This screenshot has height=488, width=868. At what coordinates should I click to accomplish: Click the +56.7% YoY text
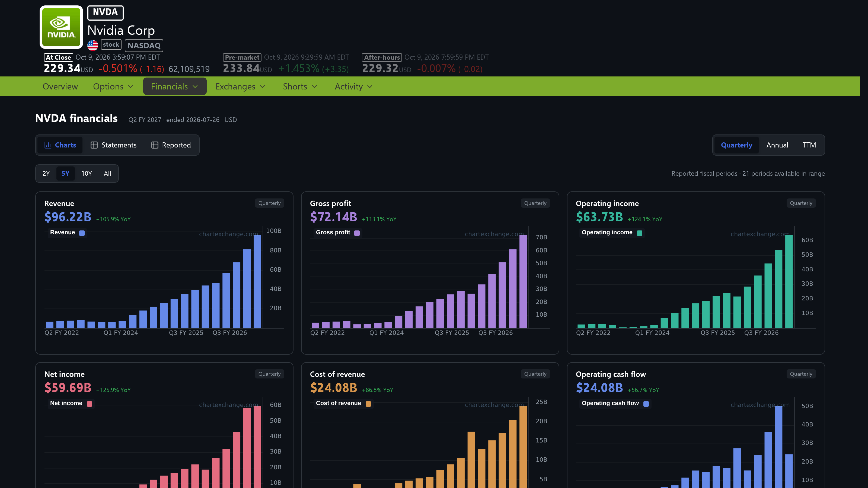[643, 390]
